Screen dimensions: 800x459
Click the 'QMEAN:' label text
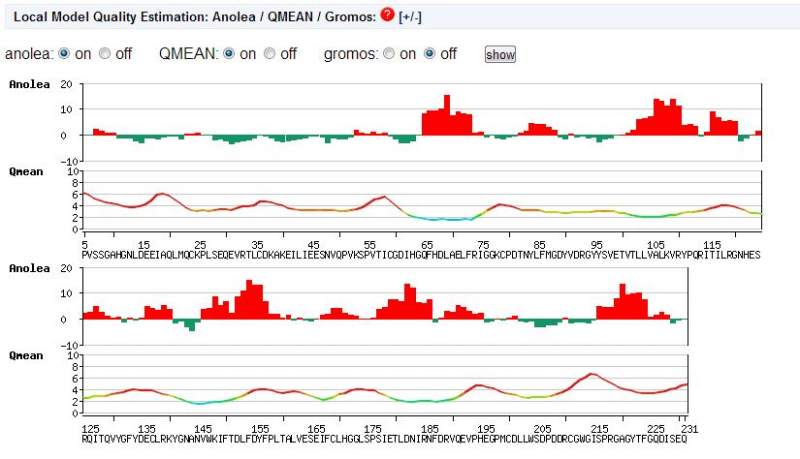[x=188, y=54]
